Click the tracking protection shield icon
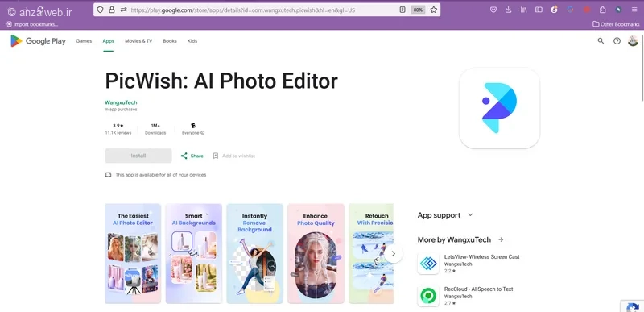The image size is (644, 312). pyautogui.click(x=100, y=10)
